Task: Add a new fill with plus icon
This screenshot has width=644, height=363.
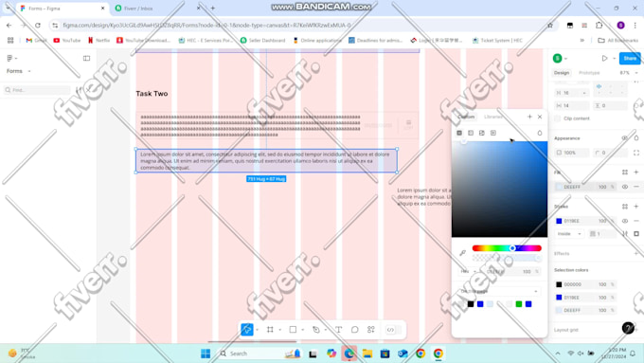Action: click(636, 172)
